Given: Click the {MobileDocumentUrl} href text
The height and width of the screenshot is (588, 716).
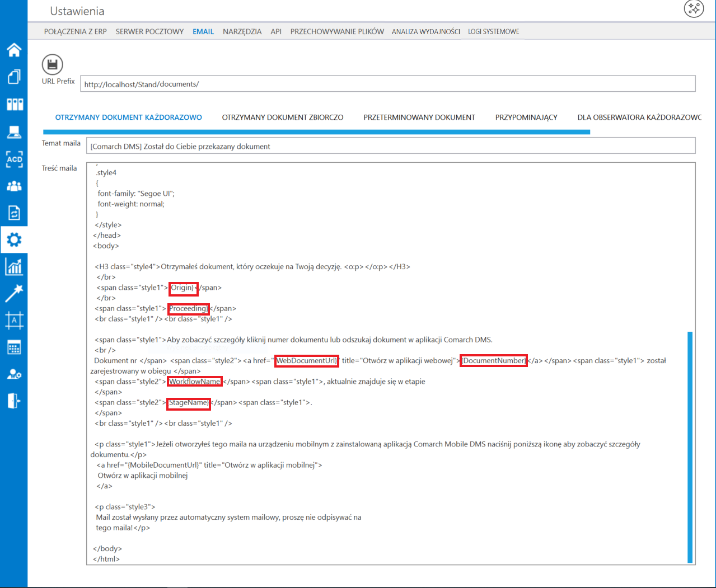Looking at the screenshot, I should tap(163, 465).
